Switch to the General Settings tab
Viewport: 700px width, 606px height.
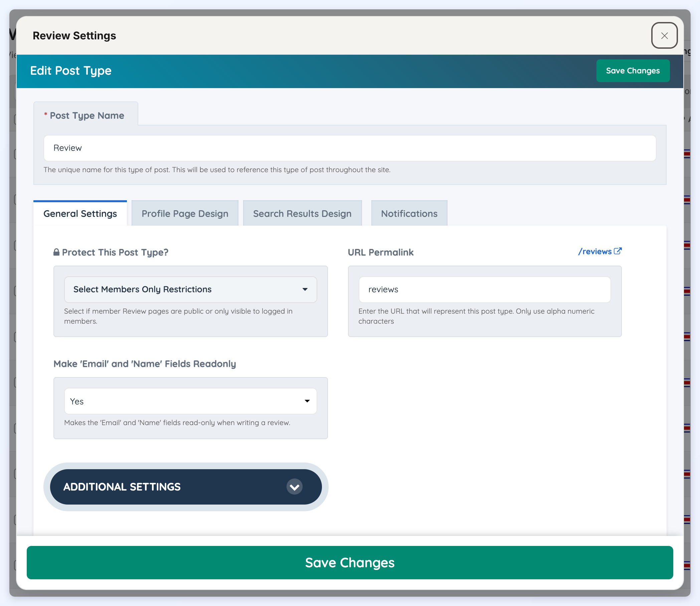pyautogui.click(x=80, y=213)
